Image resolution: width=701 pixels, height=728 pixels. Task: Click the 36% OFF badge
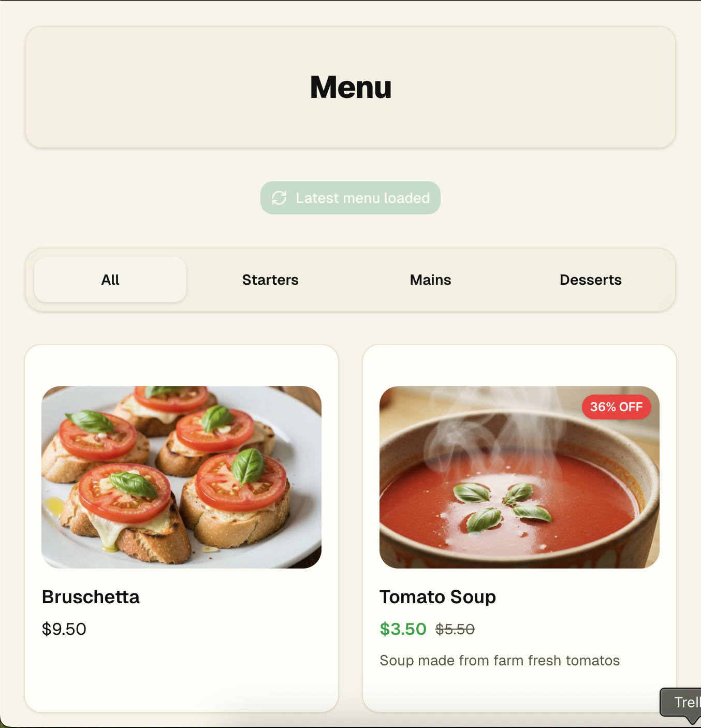pyautogui.click(x=616, y=407)
